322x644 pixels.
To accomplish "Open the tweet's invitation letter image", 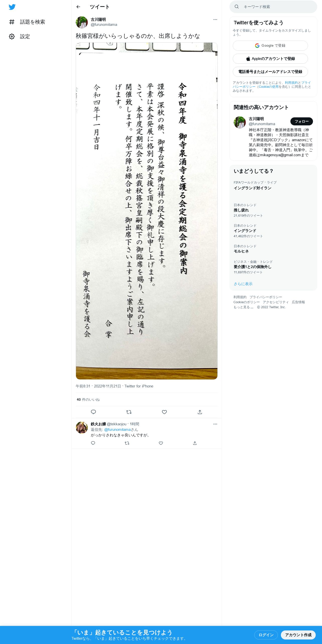I will pyautogui.click(x=147, y=211).
